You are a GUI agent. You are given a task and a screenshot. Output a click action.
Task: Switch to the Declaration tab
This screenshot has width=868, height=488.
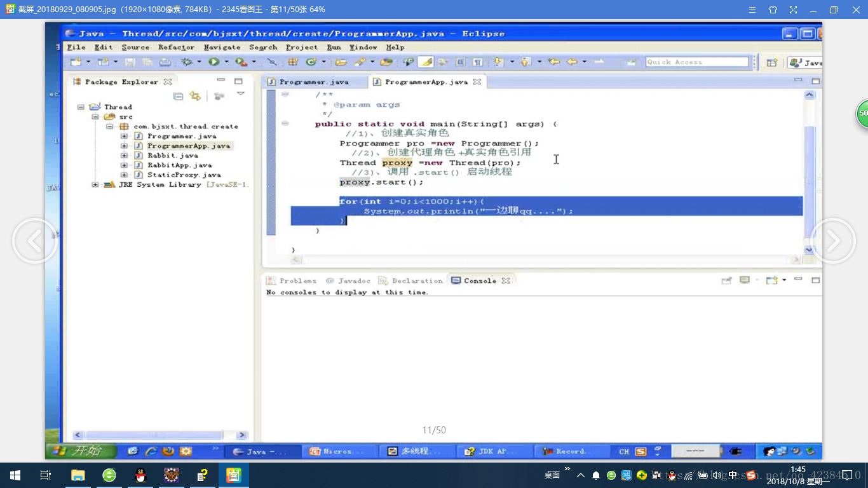coord(410,281)
